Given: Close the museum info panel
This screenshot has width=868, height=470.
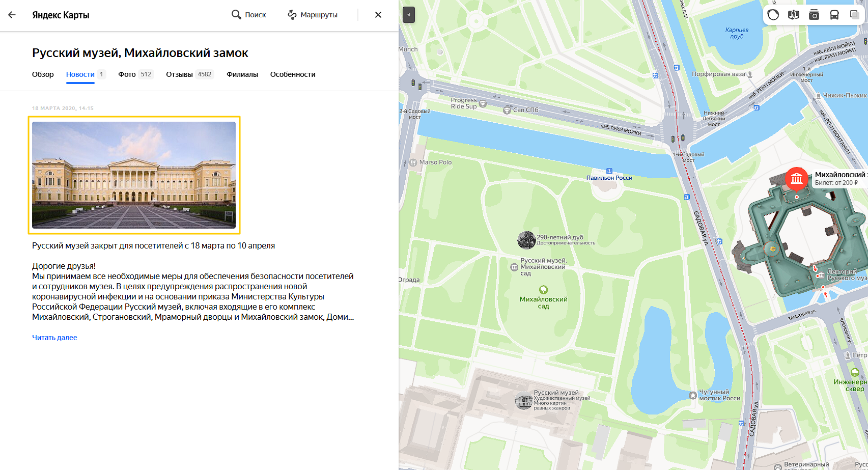Looking at the screenshot, I should 378,15.
